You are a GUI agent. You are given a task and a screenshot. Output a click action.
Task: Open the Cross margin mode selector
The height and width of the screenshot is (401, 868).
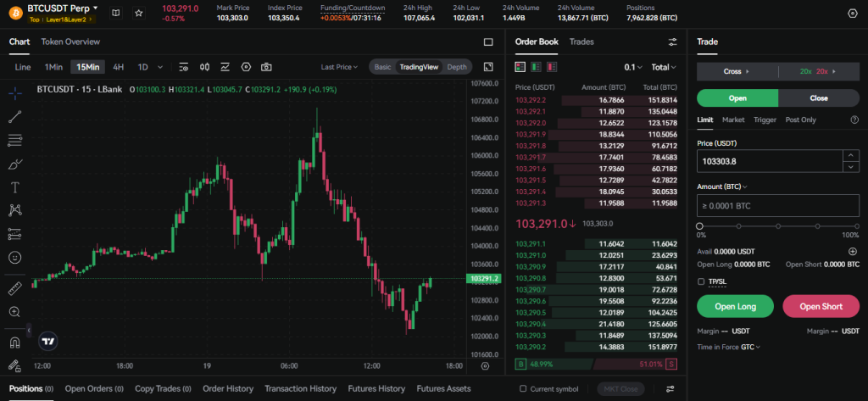(737, 71)
